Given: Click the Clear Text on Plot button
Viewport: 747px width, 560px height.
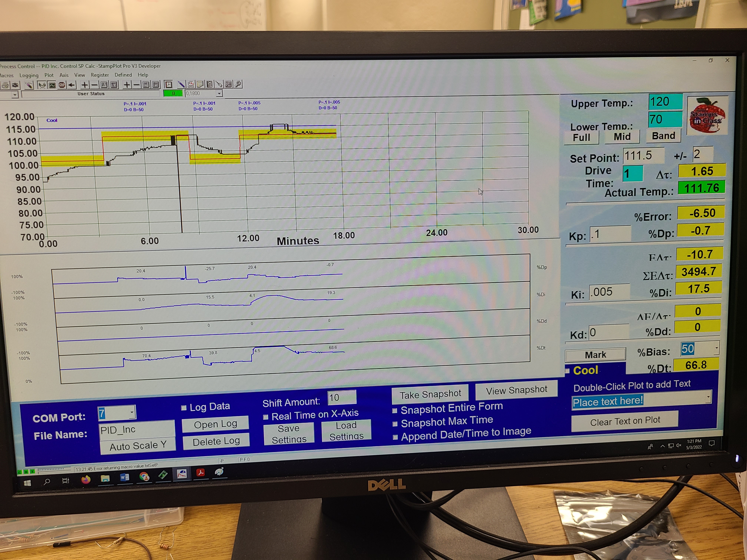Looking at the screenshot, I should pyautogui.click(x=625, y=421).
